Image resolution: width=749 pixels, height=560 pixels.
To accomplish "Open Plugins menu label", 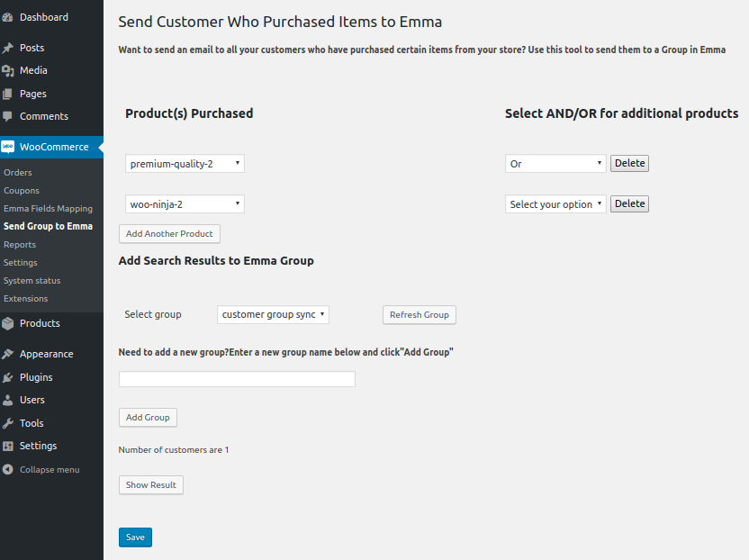I will click(x=36, y=377).
